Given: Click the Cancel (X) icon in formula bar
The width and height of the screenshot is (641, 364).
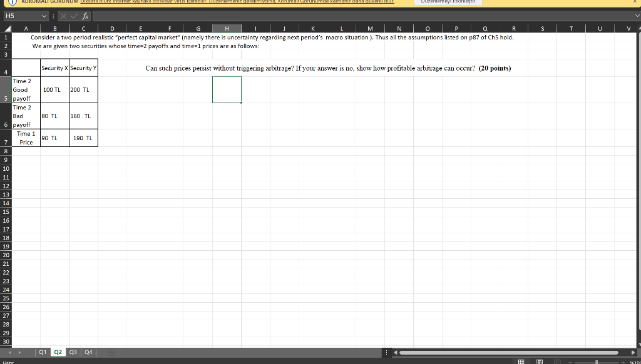Looking at the screenshot, I should [63, 16].
